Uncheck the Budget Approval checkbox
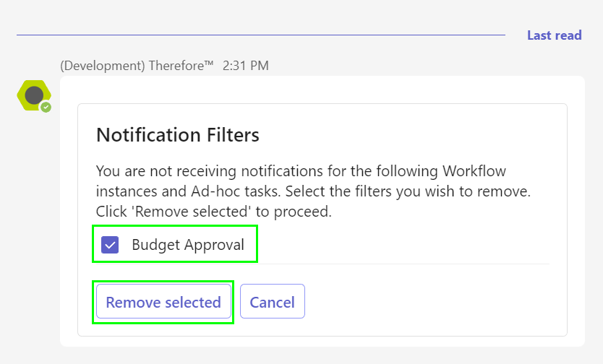Image resolution: width=603 pixels, height=364 pixels. pyautogui.click(x=110, y=245)
